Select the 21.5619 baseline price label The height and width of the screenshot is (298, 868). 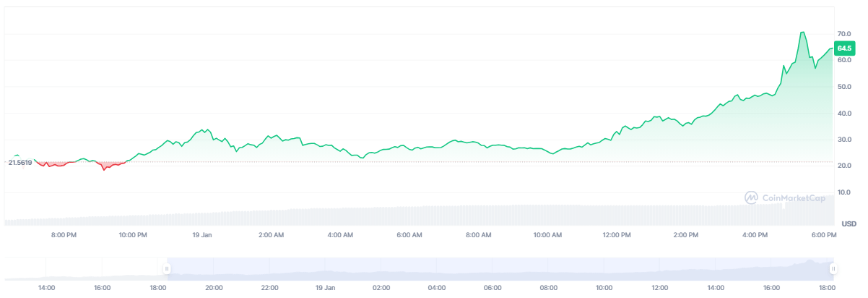20,163
